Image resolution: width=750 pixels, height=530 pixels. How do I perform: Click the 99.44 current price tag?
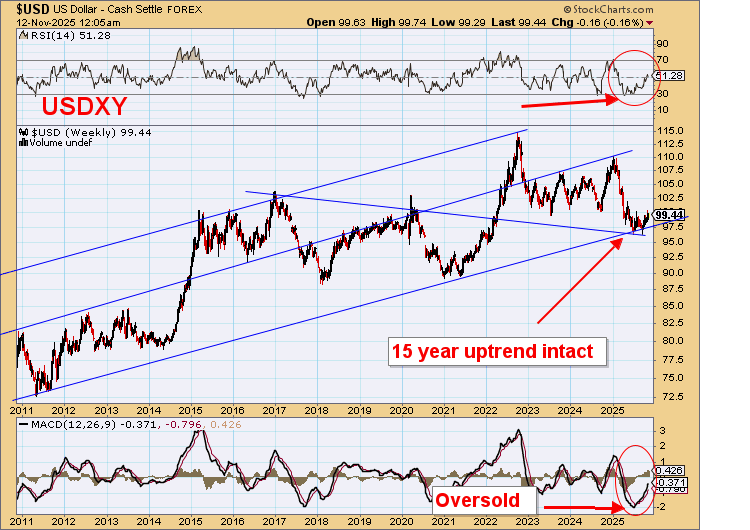tap(669, 214)
